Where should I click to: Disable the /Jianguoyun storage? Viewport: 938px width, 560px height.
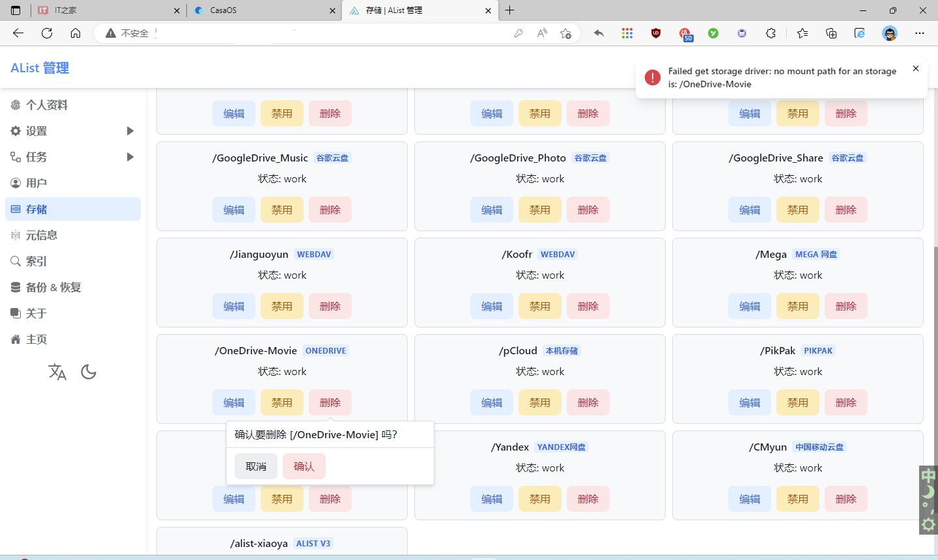[281, 305]
